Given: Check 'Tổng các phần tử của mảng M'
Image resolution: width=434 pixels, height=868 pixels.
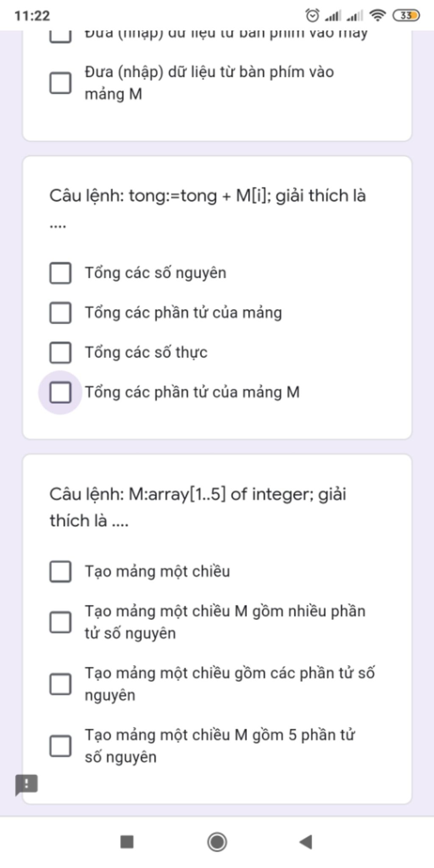Looking at the screenshot, I should (x=60, y=392).
